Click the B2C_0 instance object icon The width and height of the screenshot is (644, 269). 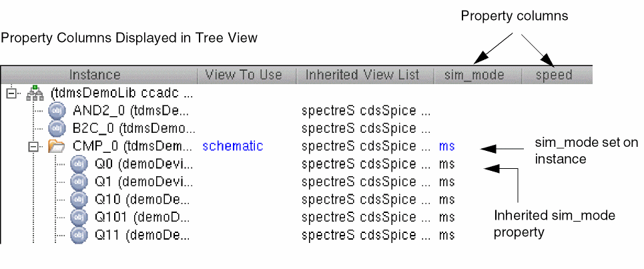[x=57, y=128]
